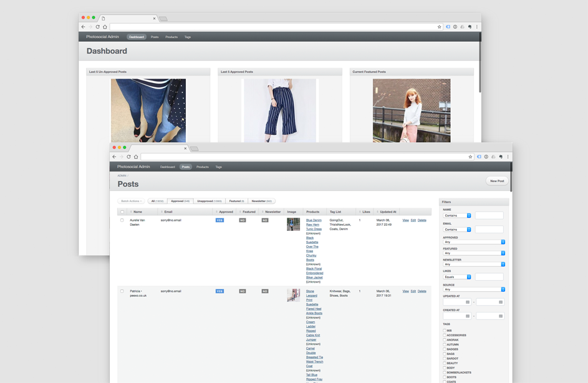Expand the Approved filter dropdown

tap(474, 242)
